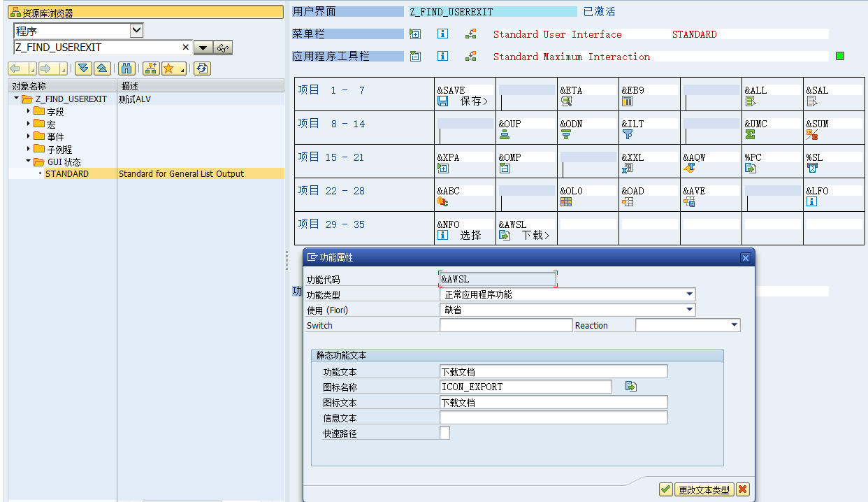
Task: Click the word processing icon under &AQW
Action: (x=689, y=168)
